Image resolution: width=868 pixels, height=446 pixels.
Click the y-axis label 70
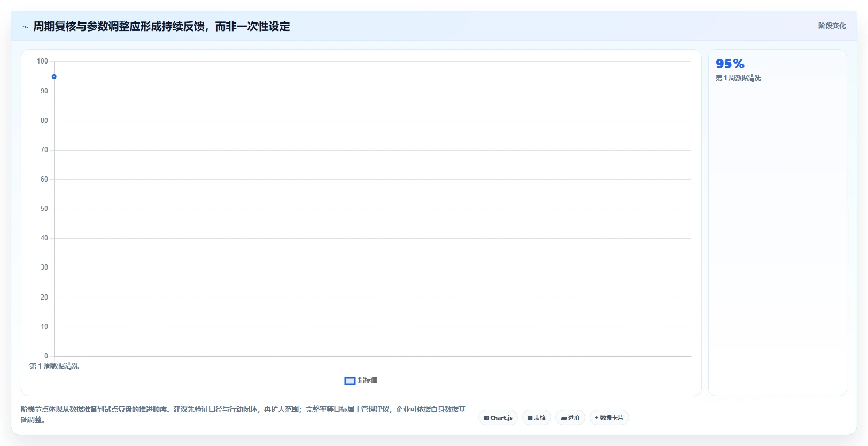(44, 150)
